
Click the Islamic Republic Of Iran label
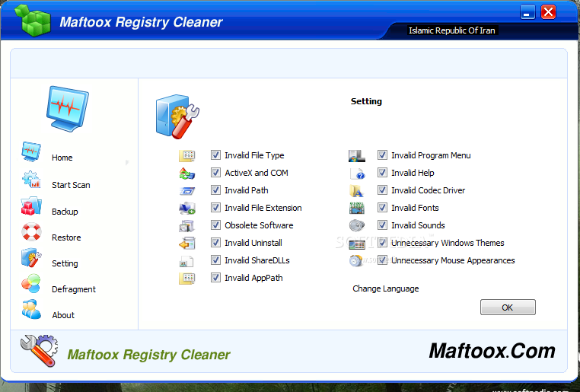pyautogui.click(x=452, y=30)
